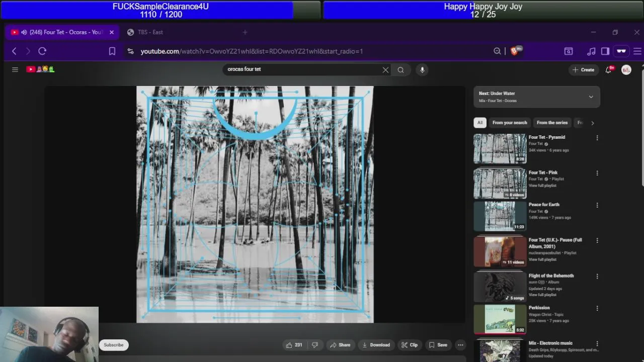
Task: Click View full playlist under Flight of the Behemoth
Action: point(542,295)
